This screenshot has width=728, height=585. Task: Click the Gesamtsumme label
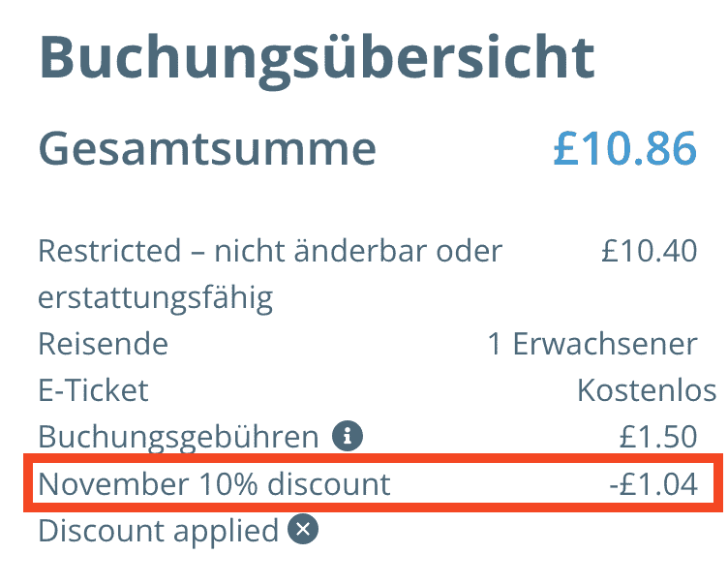(x=206, y=149)
